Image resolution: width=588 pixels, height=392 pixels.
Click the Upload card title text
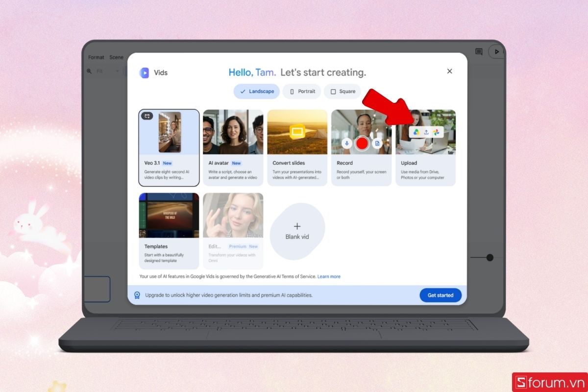click(x=409, y=163)
